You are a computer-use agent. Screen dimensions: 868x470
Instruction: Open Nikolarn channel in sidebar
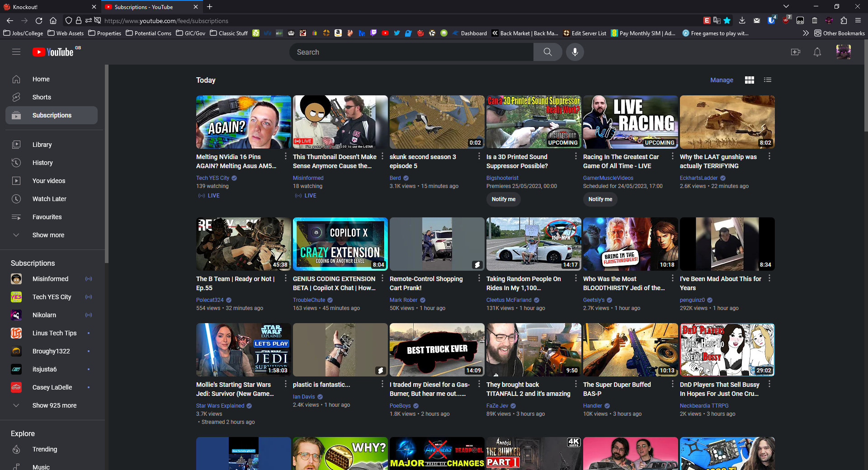[52, 315]
